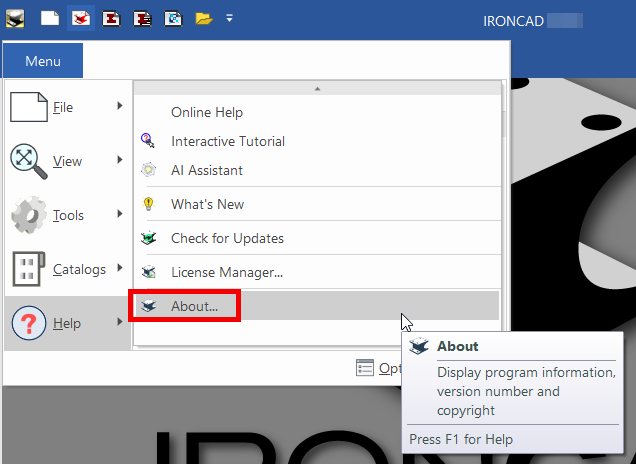Image resolution: width=636 pixels, height=464 pixels.
Task: Click the What's New lightbulb icon
Action: [x=148, y=204]
